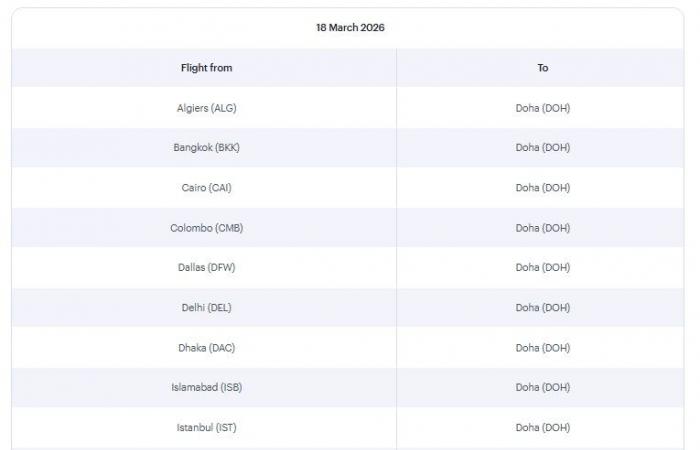Select the Colombo (CMB) origin cell

[206, 228]
